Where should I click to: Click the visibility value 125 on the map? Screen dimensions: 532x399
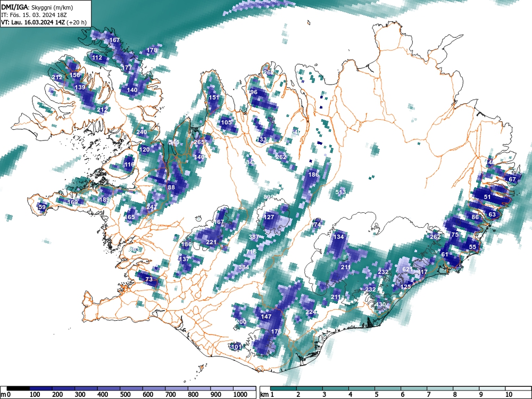tap(405, 287)
